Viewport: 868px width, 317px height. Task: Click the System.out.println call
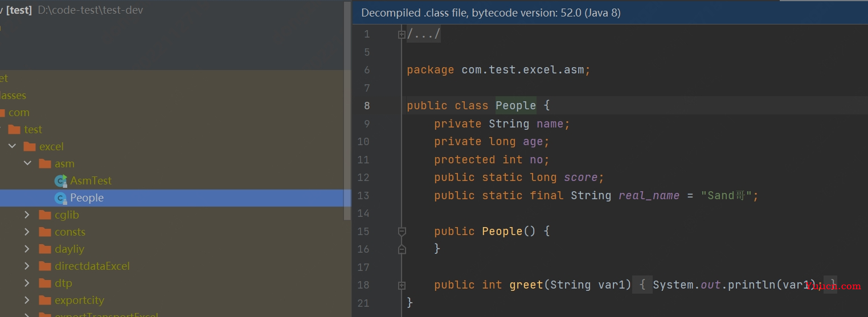coord(736,285)
